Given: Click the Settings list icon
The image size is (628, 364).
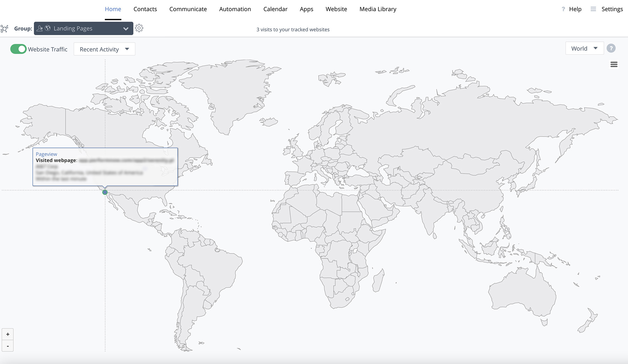Looking at the screenshot, I should point(593,9).
